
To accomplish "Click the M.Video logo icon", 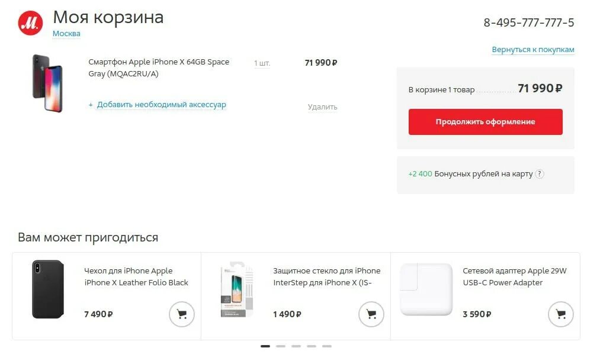I will coord(30,22).
